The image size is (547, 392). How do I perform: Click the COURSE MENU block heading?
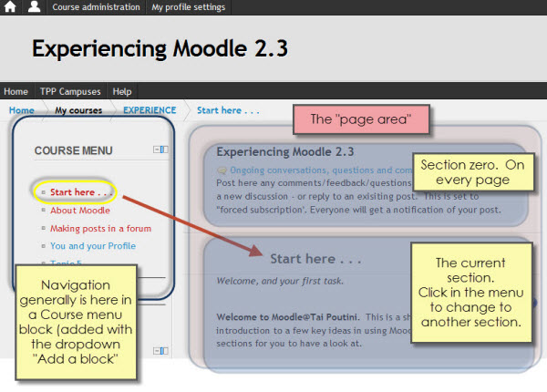pos(73,150)
